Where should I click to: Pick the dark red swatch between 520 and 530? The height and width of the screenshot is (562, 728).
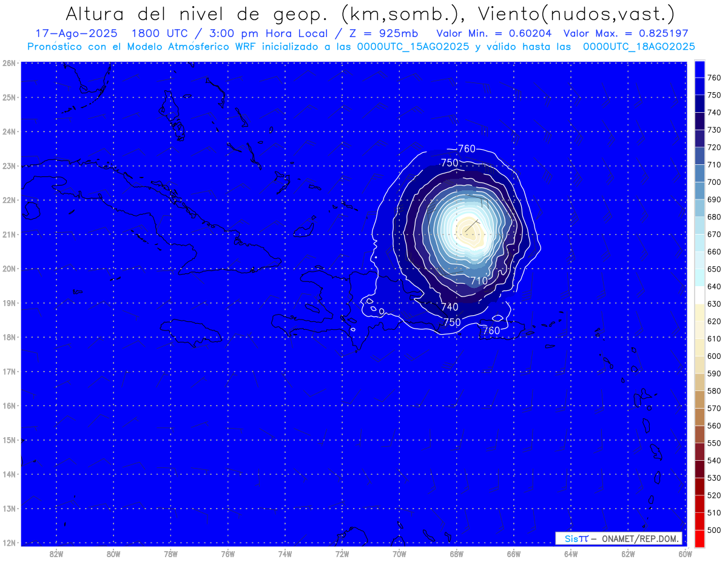(x=699, y=486)
